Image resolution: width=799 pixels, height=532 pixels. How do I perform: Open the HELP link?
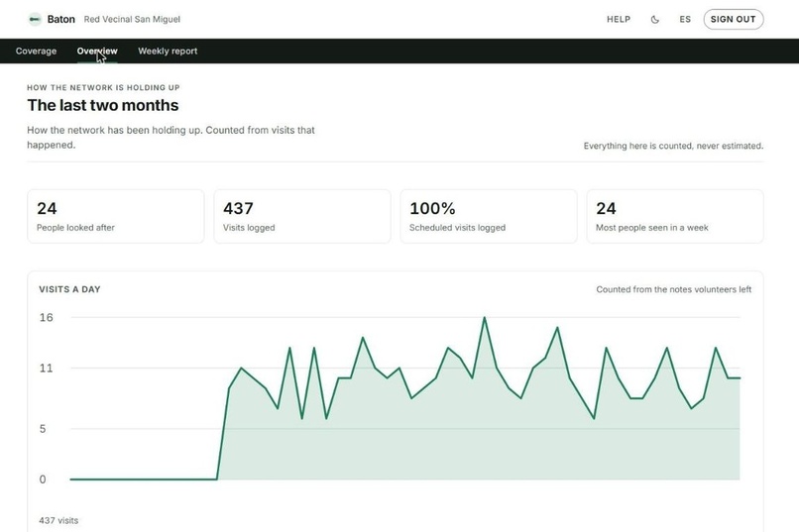click(619, 20)
